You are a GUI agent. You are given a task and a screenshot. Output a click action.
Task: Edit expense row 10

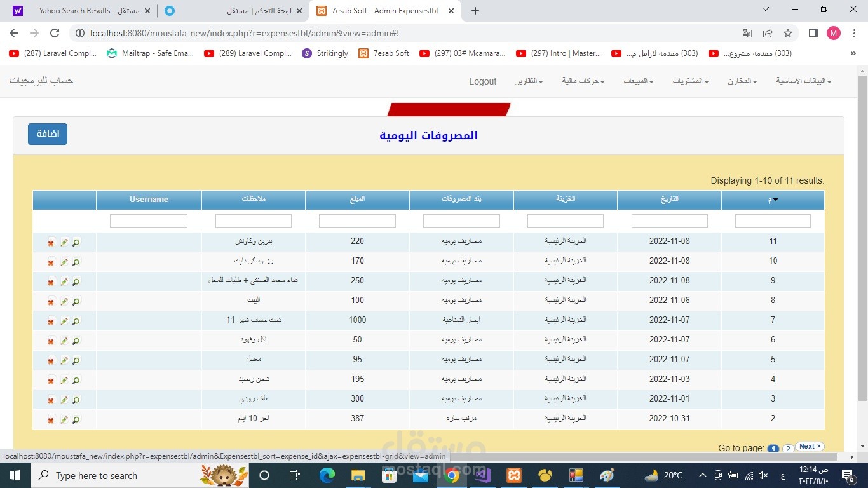(x=64, y=262)
